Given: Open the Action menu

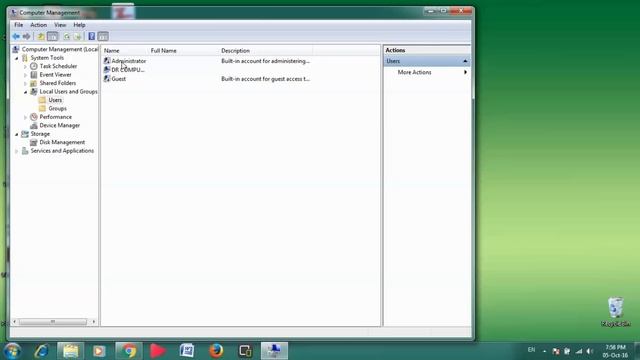Looking at the screenshot, I should point(38,25).
